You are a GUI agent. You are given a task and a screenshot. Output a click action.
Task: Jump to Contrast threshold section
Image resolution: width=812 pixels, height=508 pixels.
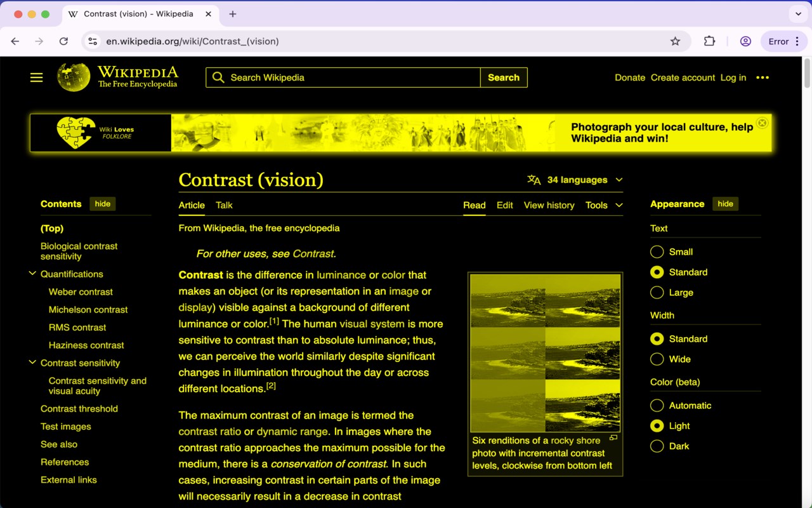coord(79,409)
